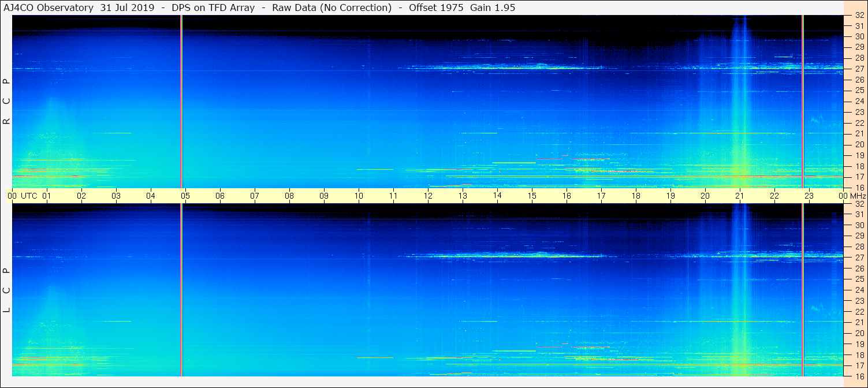The height and width of the screenshot is (388, 868).
Task: Click the 16 MHz label on RCP frequency scale
Action: 859,187
